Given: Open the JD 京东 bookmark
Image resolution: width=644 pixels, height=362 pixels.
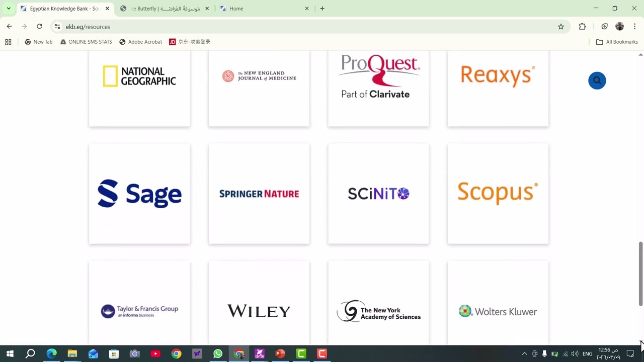Looking at the screenshot, I should pos(190,42).
